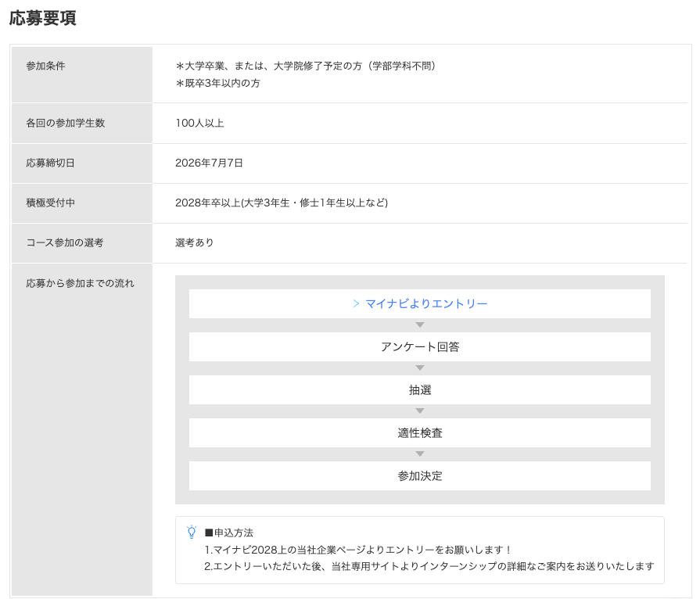Screen dimensions: 700x599
Task: Click the 参加決定 flow step
Action: point(420,475)
